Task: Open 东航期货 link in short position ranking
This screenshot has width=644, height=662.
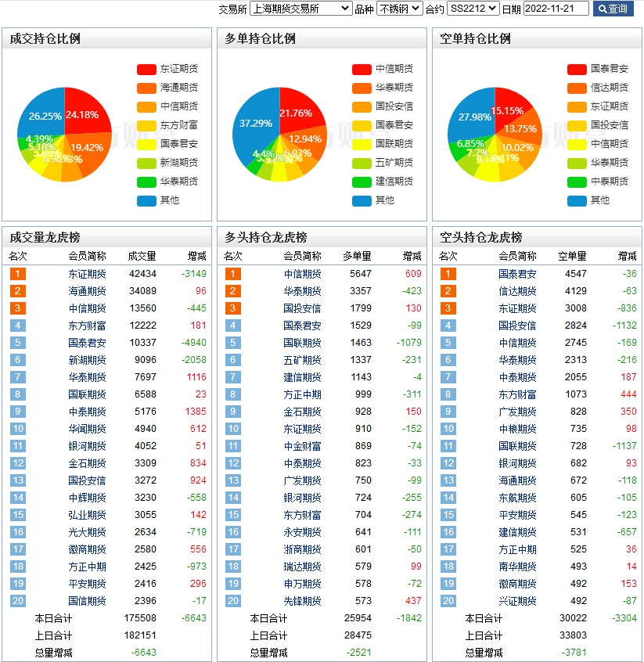Action: 517,498
